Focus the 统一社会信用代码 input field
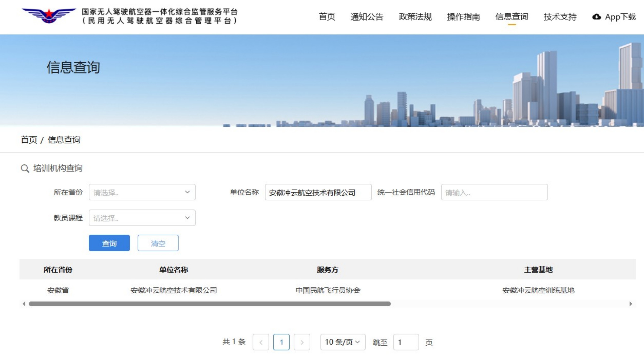The height and width of the screenshot is (358, 644). click(x=494, y=192)
